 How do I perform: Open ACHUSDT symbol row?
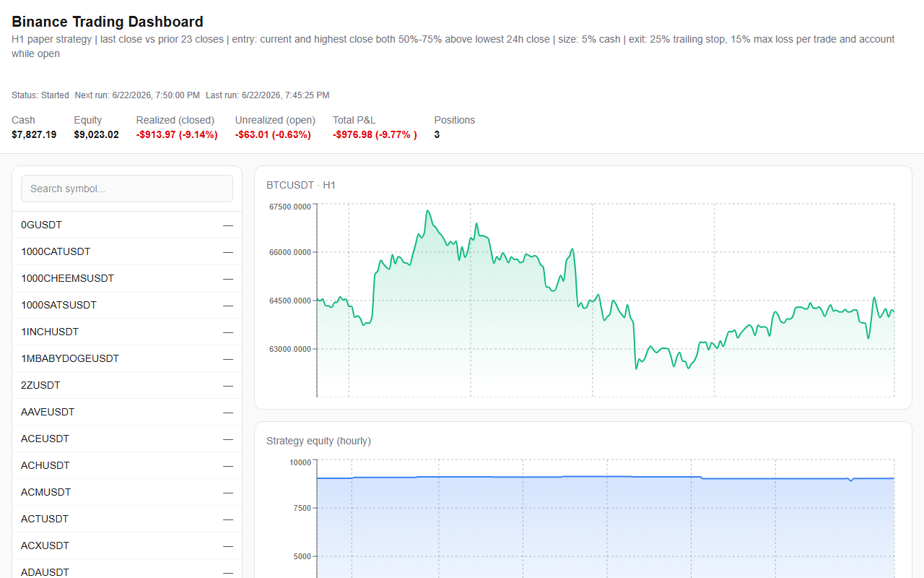(x=127, y=466)
